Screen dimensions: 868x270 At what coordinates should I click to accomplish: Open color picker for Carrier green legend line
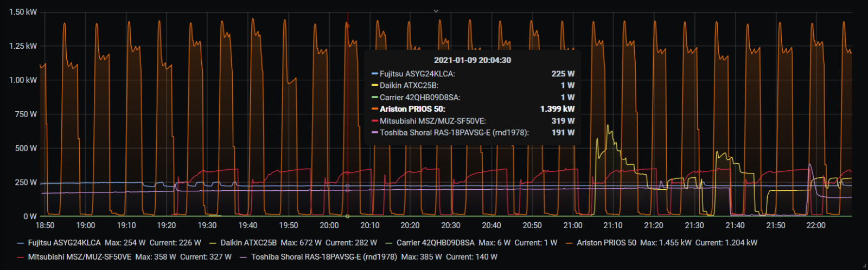[x=389, y=243]
